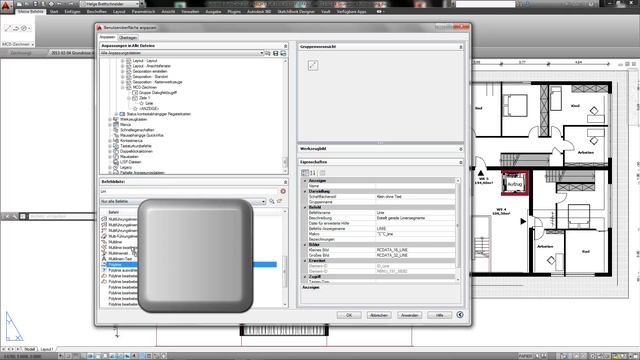
Task: Collapse the Bilder property category
Action: [x=305, y=244]
